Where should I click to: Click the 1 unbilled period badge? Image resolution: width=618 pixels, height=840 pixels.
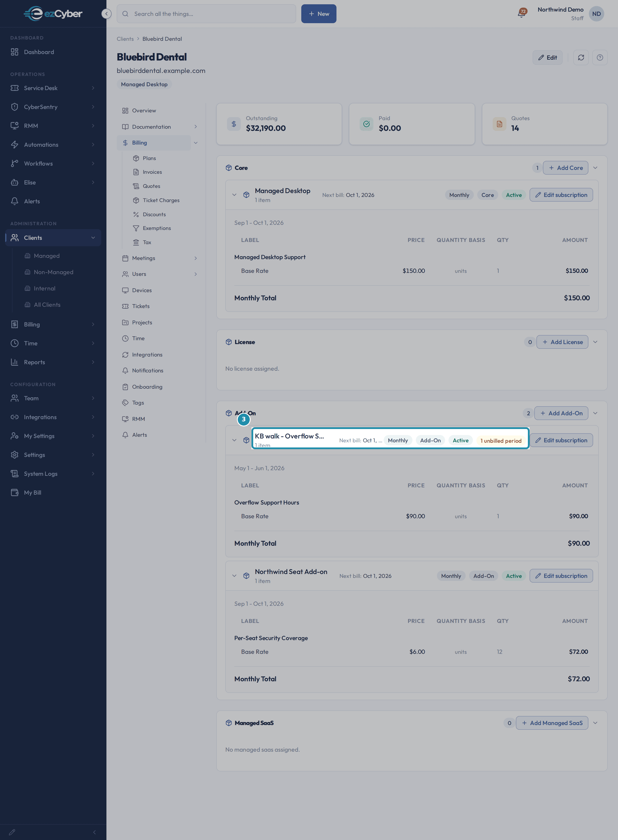point(501,441)
